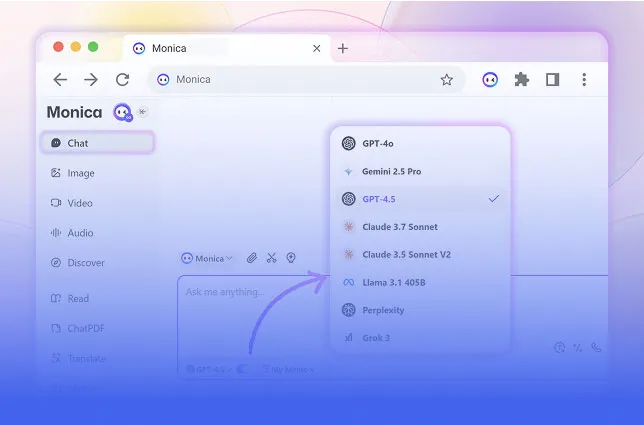Choose GPT-4o from the model list
This screenshot has height=425, width=644.
click(x=420, y=143)
